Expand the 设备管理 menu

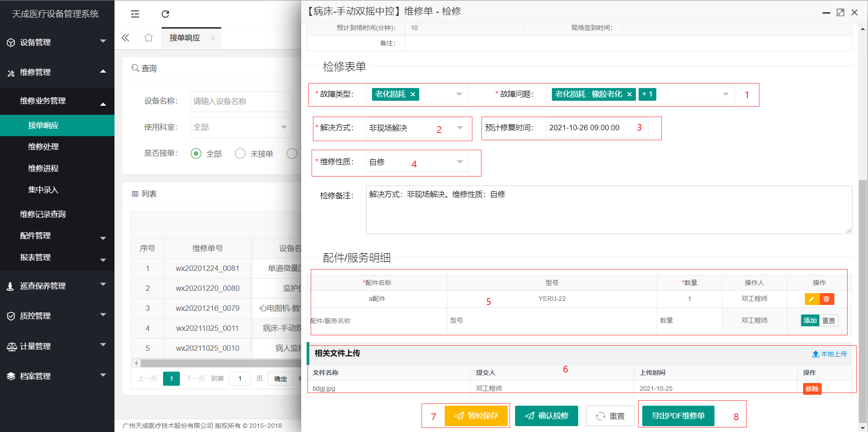(103, 41)
